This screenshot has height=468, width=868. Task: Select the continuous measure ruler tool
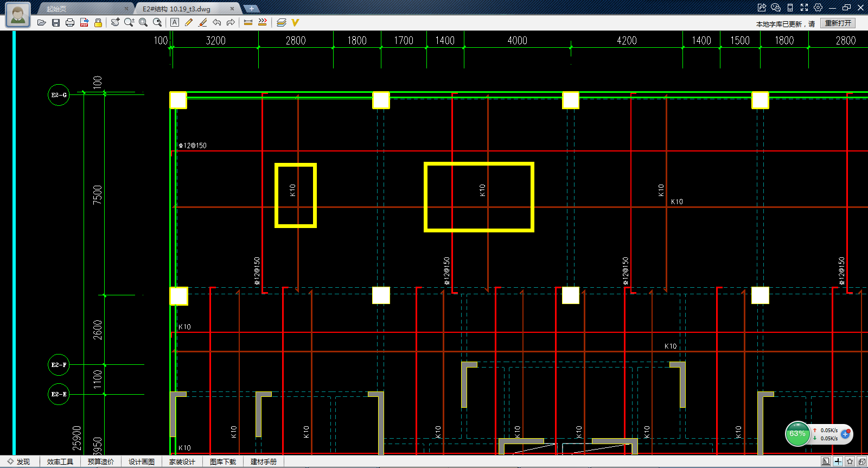(263, 22)
